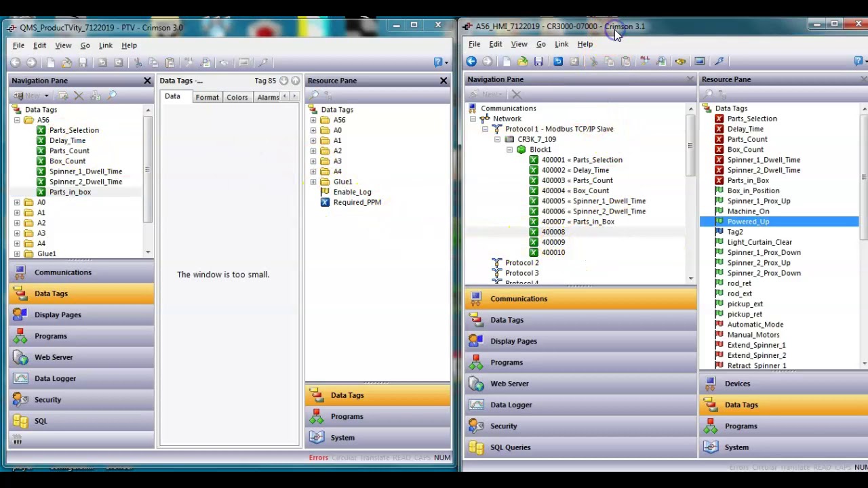The image size is (868, 488).
Task: Close Crimson 3.0 Navigation Pane
Action: click(x=147, y=81)
